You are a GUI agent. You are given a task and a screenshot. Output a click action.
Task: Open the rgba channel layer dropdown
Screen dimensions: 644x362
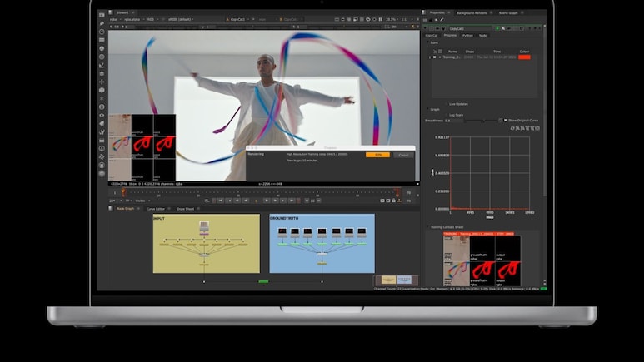(x=115, y=19)
